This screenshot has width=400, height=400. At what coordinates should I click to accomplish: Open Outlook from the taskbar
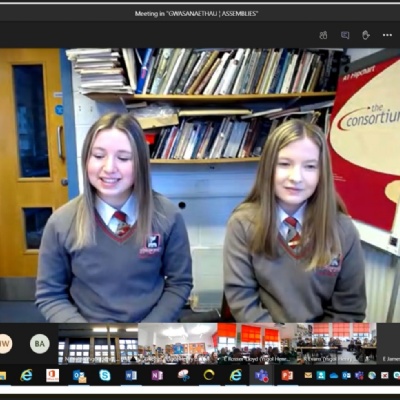(x=79, y=376)
